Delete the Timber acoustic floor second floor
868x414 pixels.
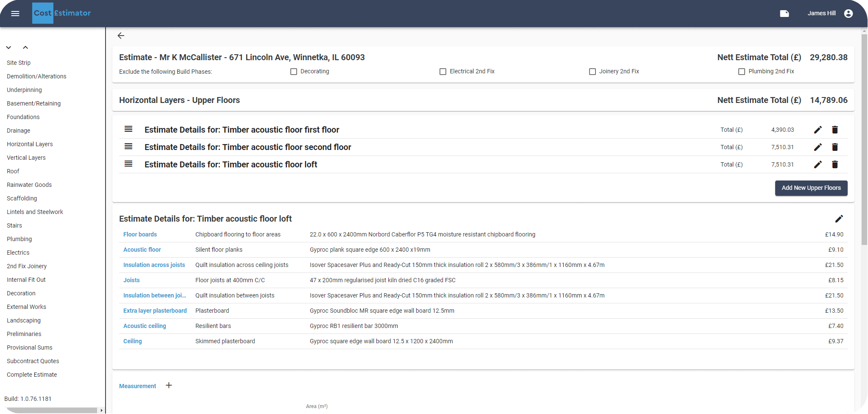coord(835,147)
